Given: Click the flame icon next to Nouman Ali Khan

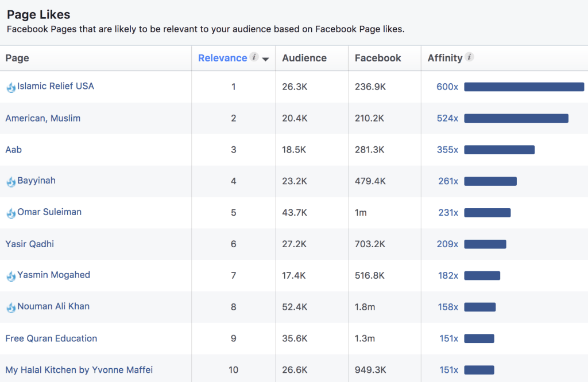Looking at the screenshot, I should pyautogui.click(x=11, y=306).
